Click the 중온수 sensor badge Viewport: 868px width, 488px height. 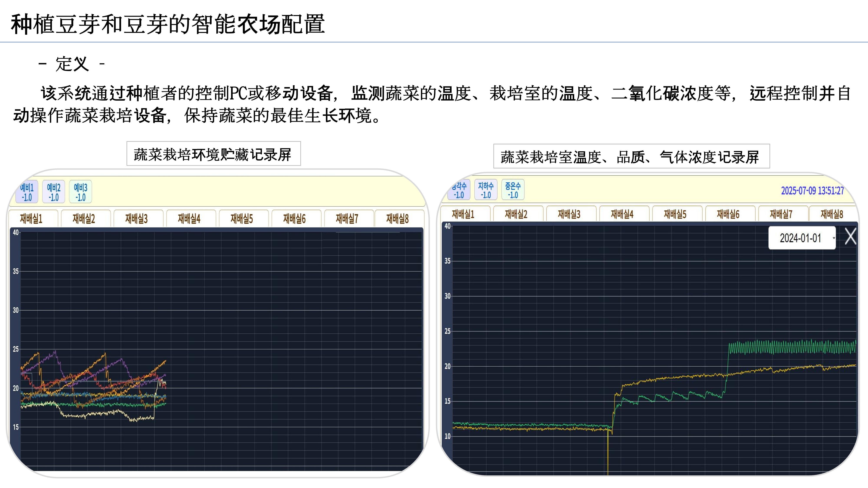(513, 190)
